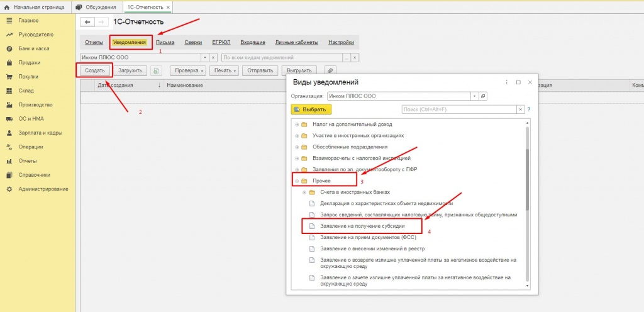
Task: Select Заявление на прием документов (ФСС)
Action: (367, 237)
